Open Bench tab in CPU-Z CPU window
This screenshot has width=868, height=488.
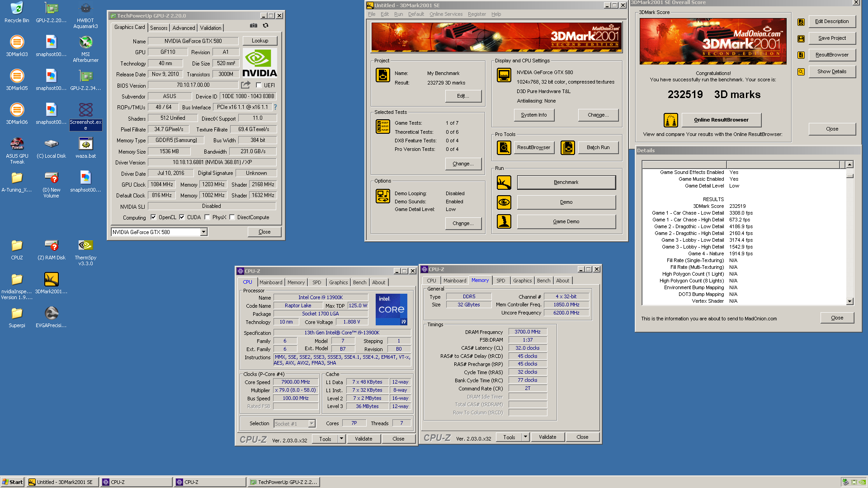(x=359, y=282)
